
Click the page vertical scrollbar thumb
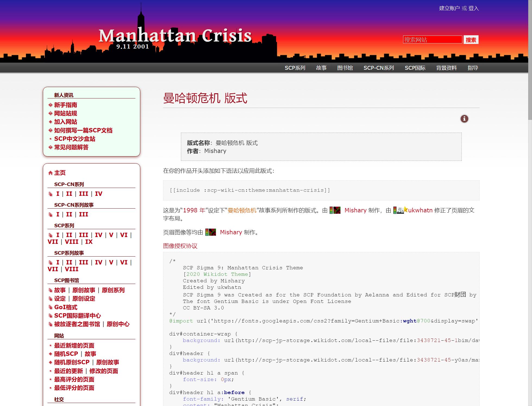(530, 60)
